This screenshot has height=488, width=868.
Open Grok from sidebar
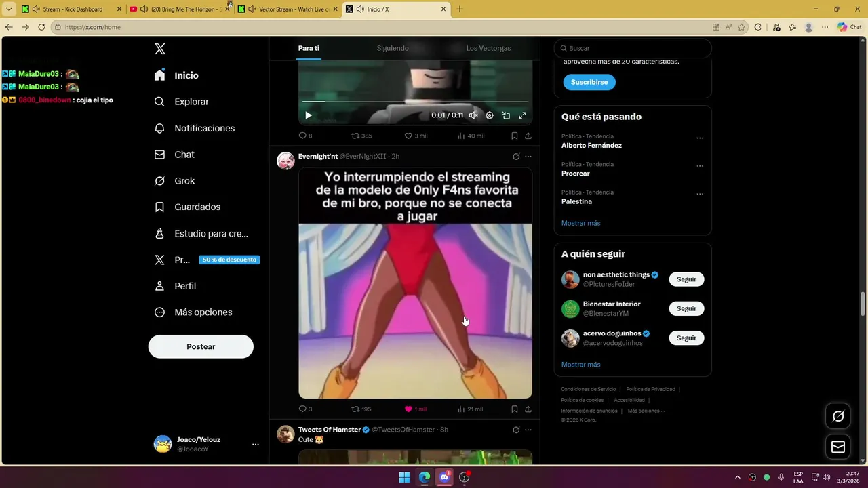174,181
